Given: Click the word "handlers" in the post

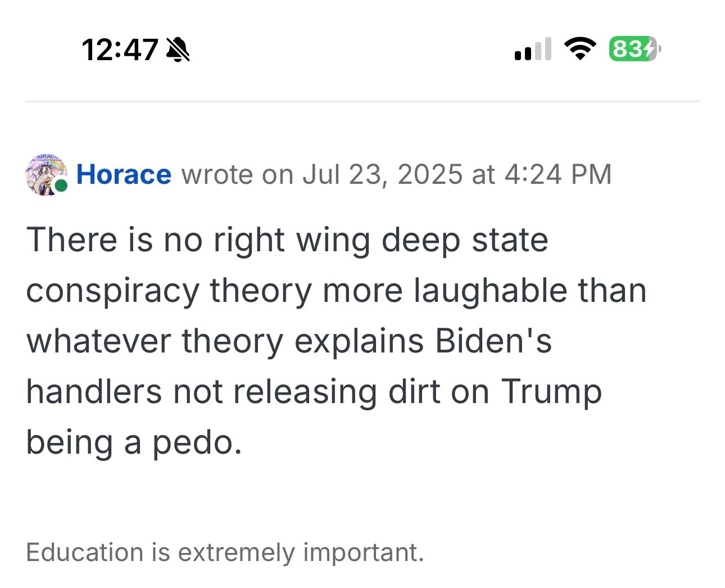Looking at the screenshot, I should coord(94,392).
